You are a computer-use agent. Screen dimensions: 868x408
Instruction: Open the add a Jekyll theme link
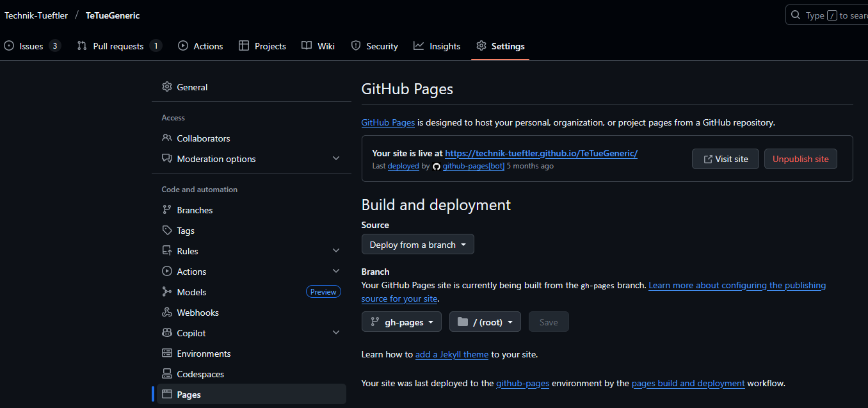tap(452, 354)
